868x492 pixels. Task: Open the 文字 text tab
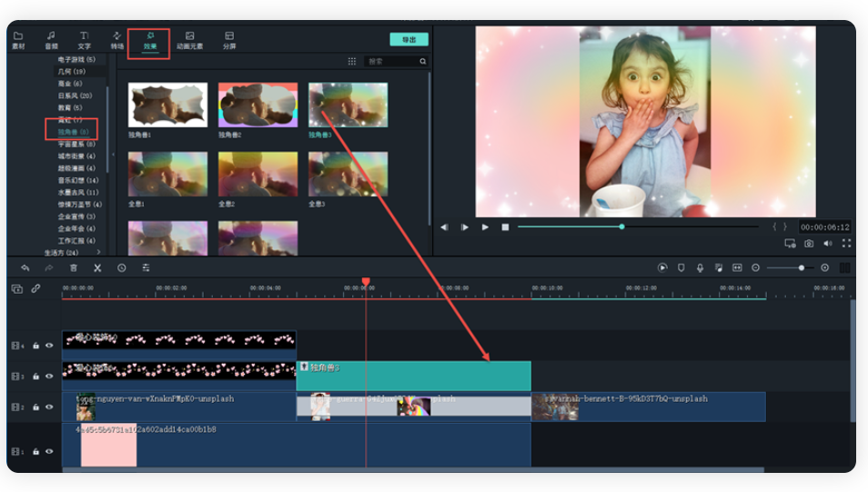(84, 40)
